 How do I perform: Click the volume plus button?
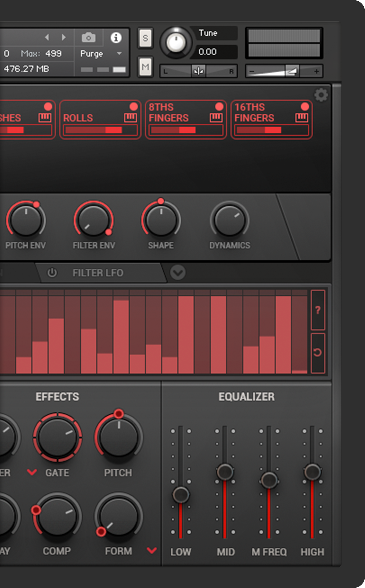coord(316,71)
